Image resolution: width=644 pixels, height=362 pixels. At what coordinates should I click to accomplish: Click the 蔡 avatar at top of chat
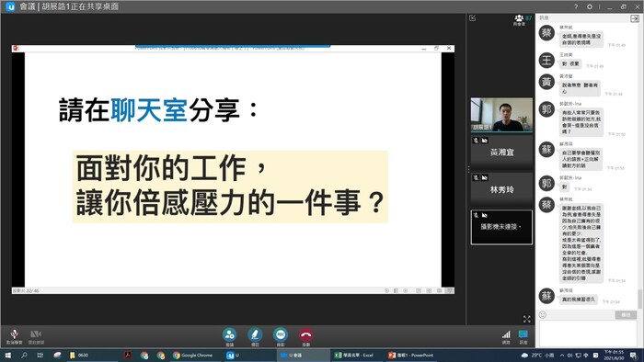546,33
